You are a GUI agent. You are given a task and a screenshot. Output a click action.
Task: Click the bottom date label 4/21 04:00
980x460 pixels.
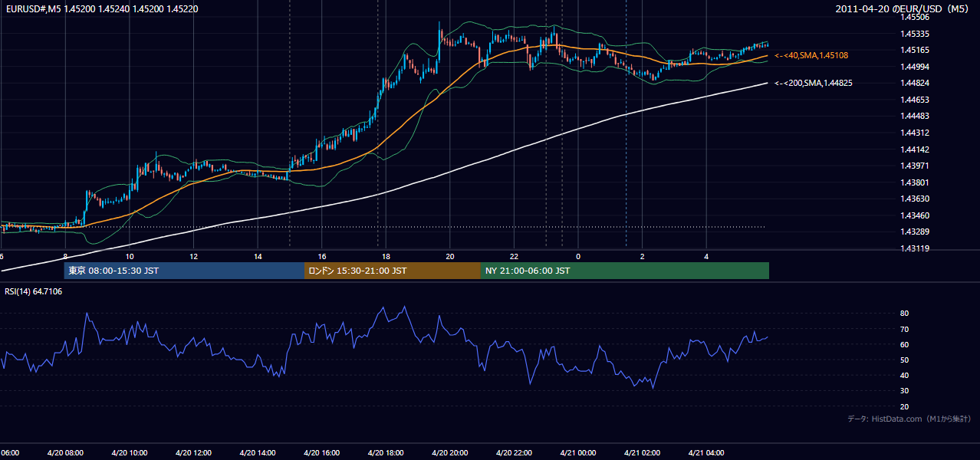705,452
